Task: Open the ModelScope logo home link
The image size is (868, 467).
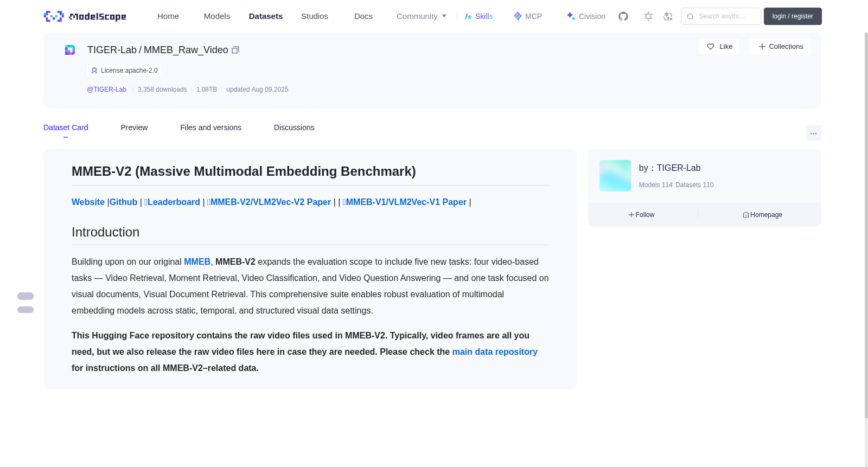Action: tap(85, 16)
